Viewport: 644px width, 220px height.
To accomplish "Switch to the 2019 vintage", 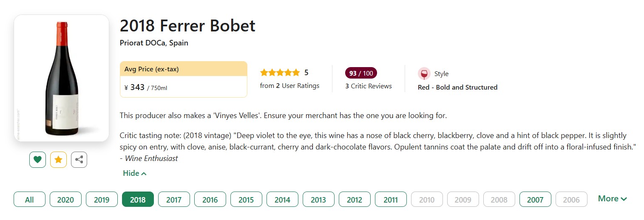I will pos(102,200).
